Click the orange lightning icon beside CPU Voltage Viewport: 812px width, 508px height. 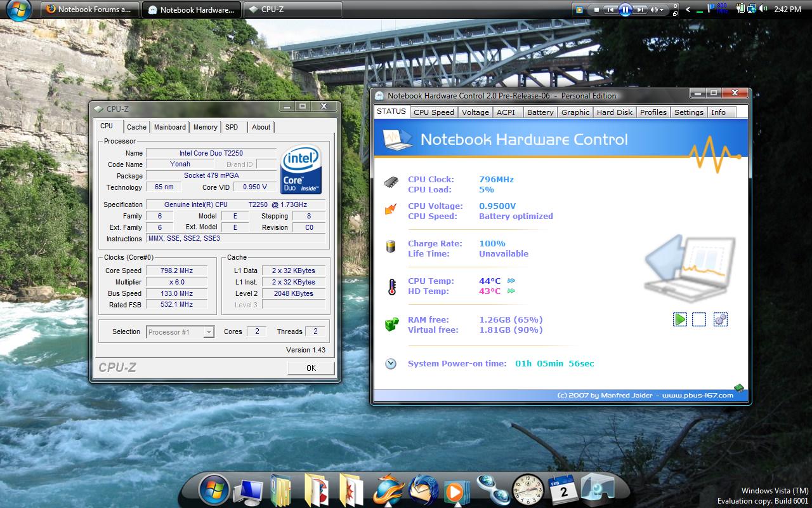tap(391, 209)
